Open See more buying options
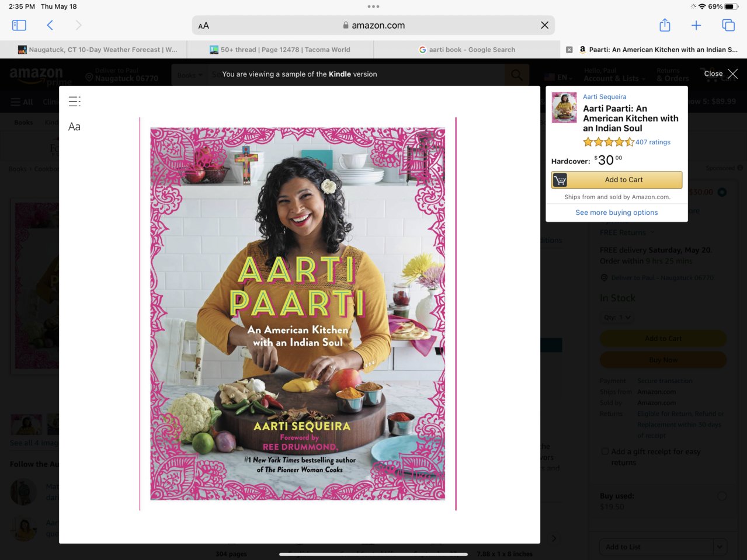 [617, 213]
